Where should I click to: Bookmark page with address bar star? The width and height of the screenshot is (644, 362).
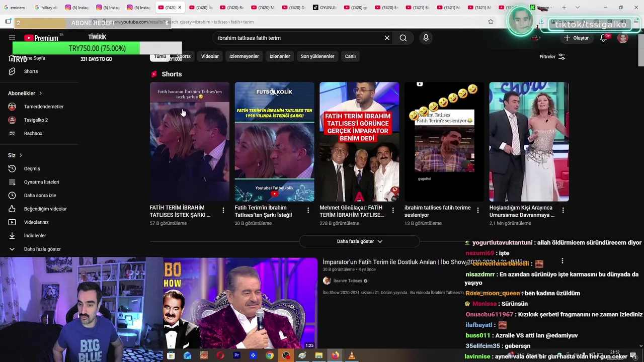point(491,22)
